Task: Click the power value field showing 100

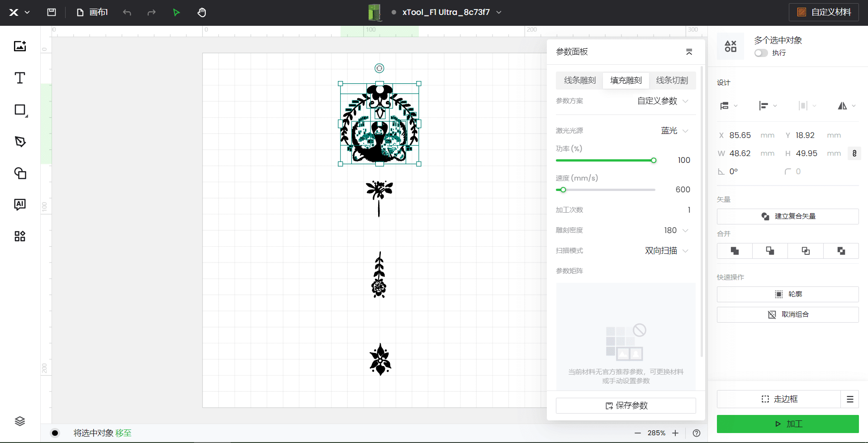Action: (684, 160)
